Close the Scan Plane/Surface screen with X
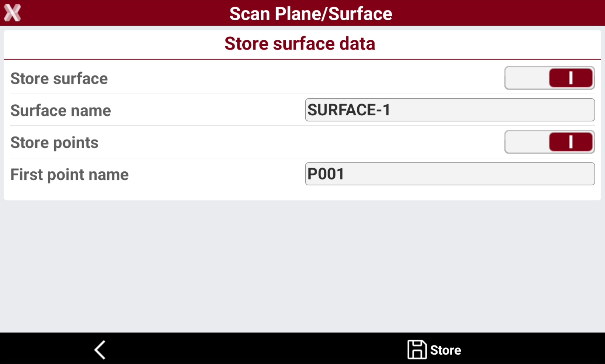605x364 pixels. pos(13,13)
